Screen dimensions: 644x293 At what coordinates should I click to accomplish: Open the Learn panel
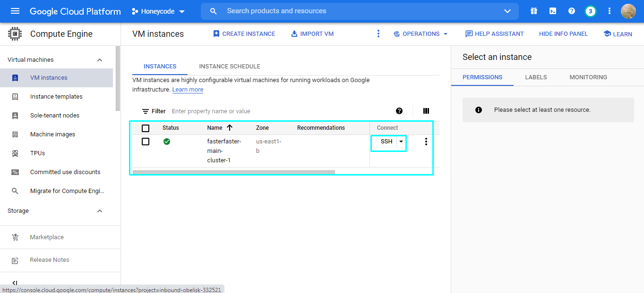618,34
